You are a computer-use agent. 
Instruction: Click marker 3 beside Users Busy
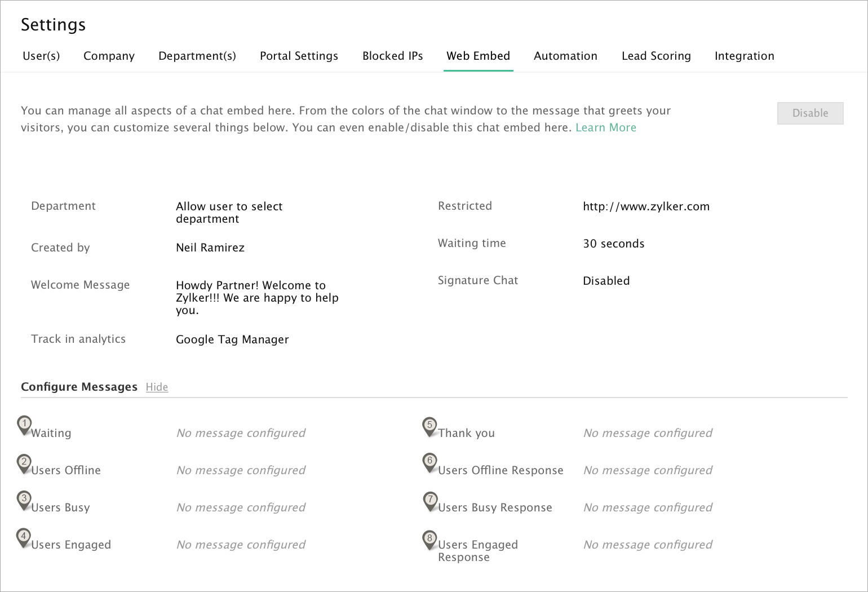pos(24,500)
